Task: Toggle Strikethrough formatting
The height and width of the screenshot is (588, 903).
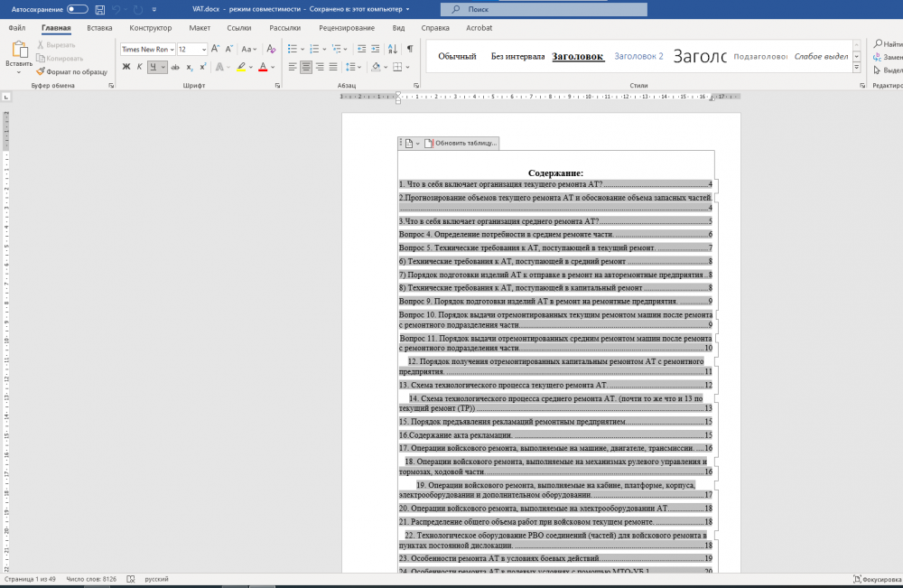Action: tap(175, 67)
